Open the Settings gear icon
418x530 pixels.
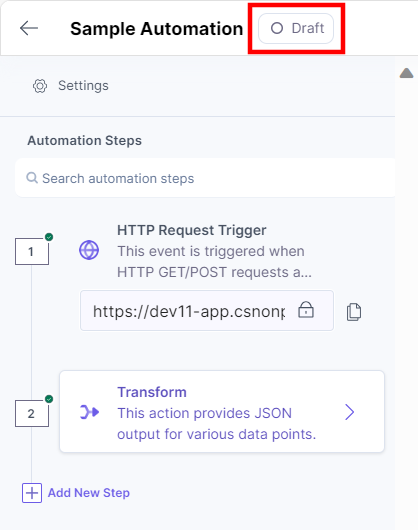point(40,86)
